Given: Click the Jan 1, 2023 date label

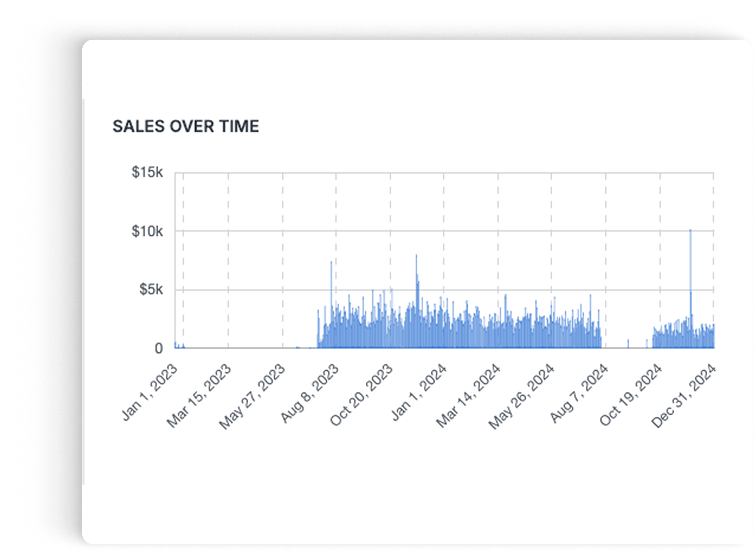Looking at the screenshot, I should (x=150, y=392).
